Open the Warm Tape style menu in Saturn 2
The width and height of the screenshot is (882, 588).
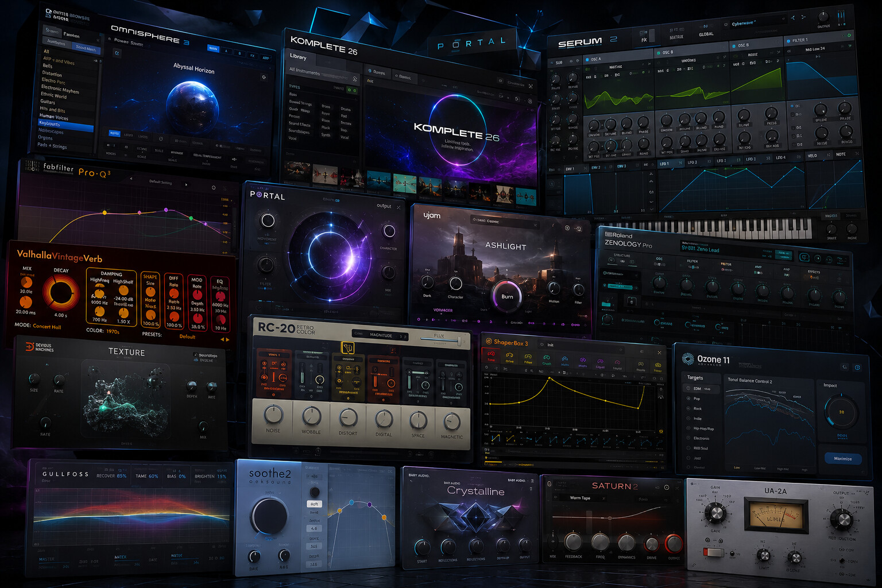[x=582, y=498]
